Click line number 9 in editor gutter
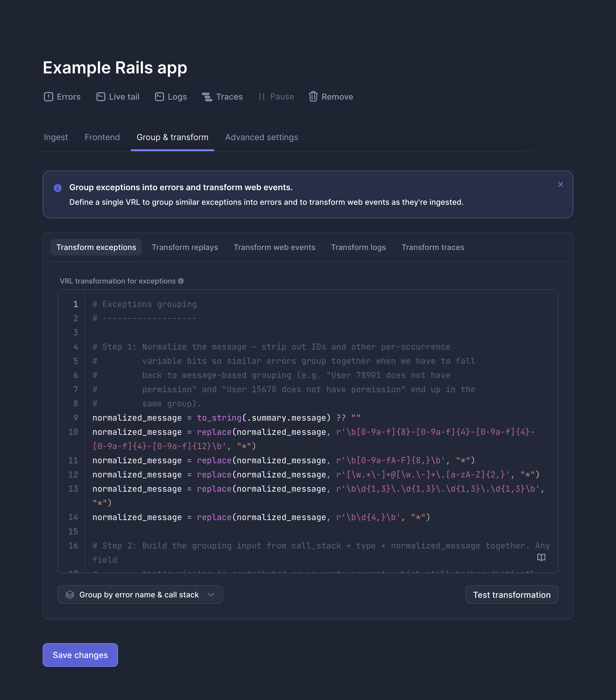Screen dimensions: 616x700 tap(76, 418)
